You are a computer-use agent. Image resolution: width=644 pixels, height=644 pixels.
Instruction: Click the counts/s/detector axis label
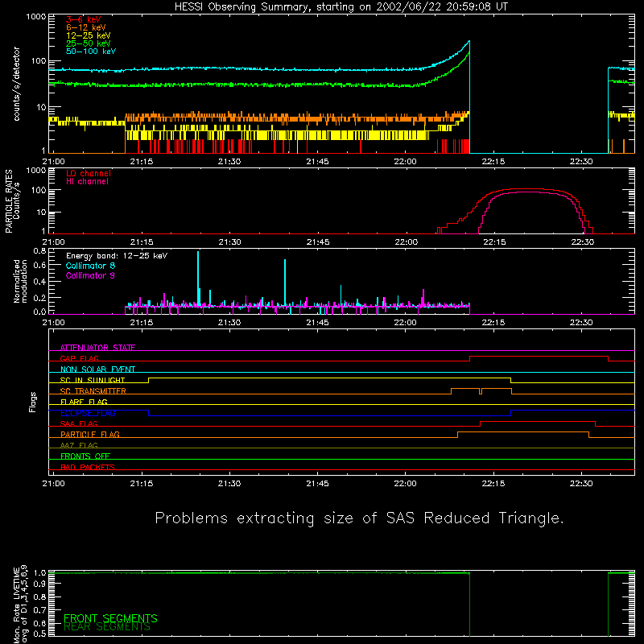pos(16,84)
